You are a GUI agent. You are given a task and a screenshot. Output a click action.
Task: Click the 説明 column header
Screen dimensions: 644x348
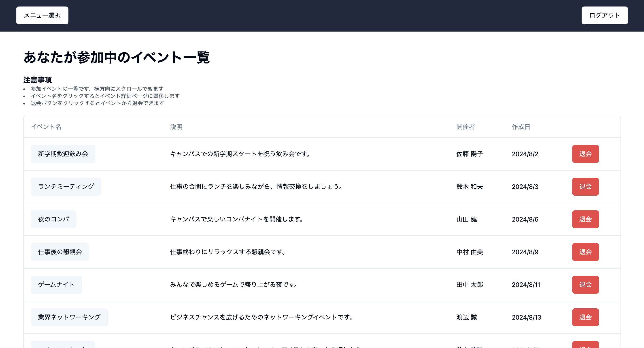pos(176,127)
